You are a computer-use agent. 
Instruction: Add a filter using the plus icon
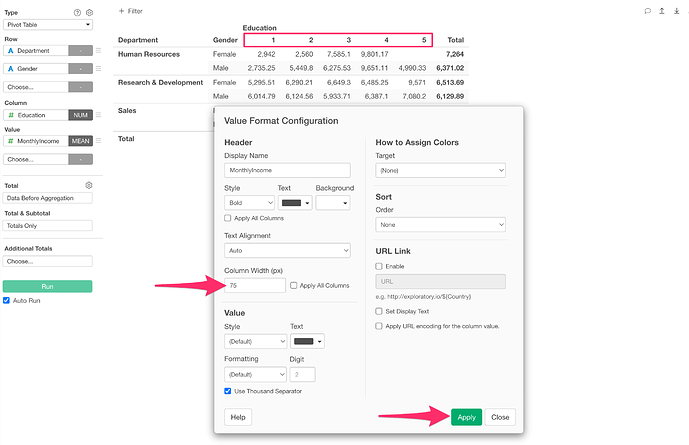pyautogui.click(x=121, y=11)
